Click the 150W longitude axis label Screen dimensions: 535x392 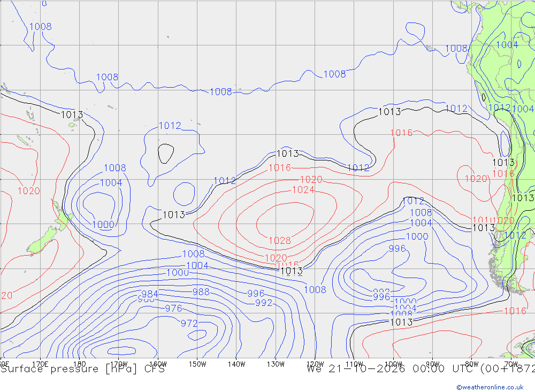pyautogui.click(x=197, y=364)
